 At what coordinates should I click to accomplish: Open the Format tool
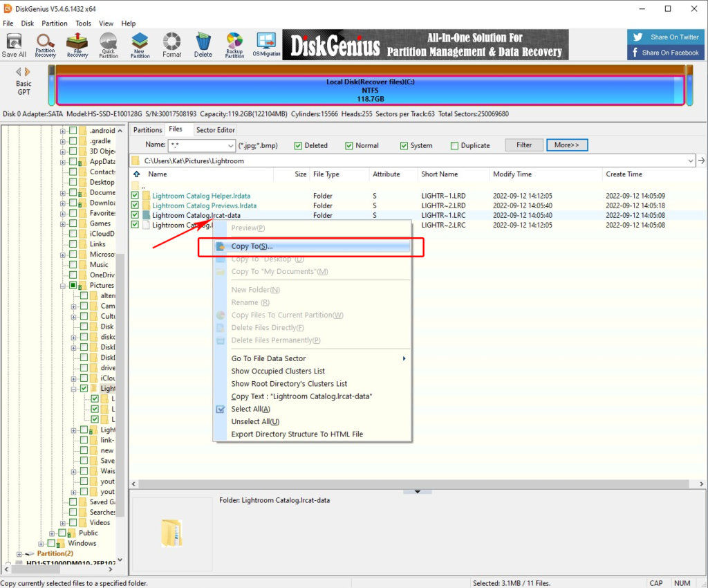pyautogui.click(x=171, y=45)
